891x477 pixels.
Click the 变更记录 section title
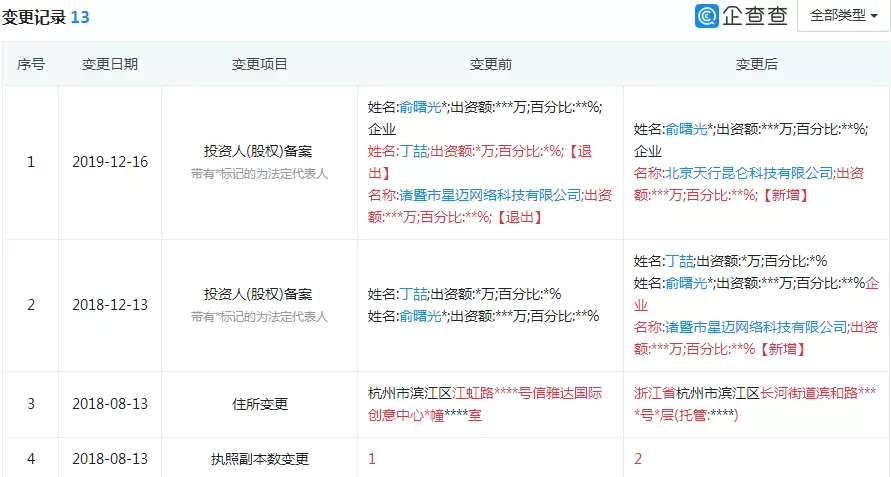(34, 17)
